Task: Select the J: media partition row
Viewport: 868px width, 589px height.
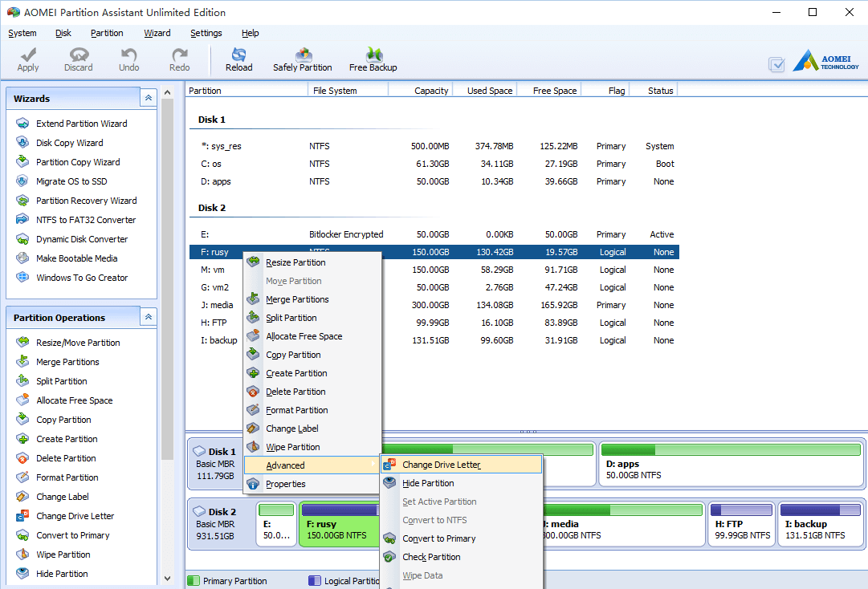Action: coord(434,305)
